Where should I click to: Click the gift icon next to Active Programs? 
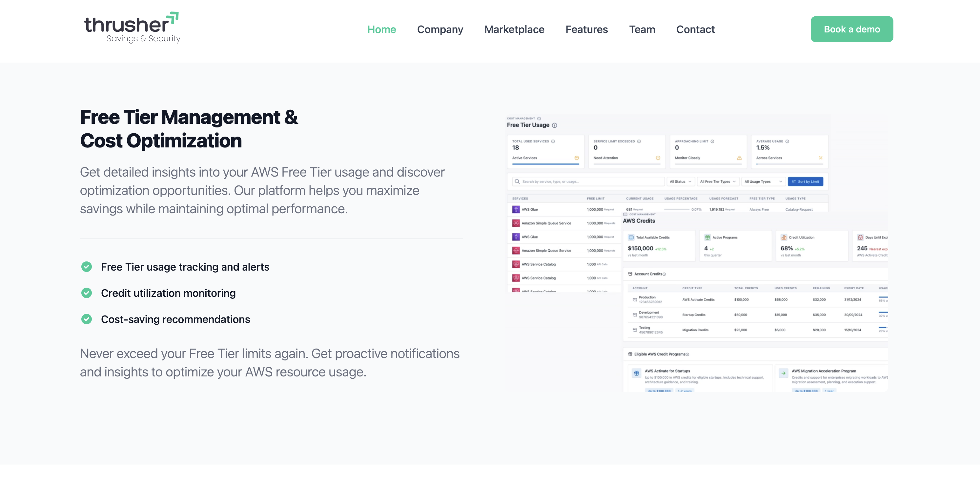coord(707,237)
